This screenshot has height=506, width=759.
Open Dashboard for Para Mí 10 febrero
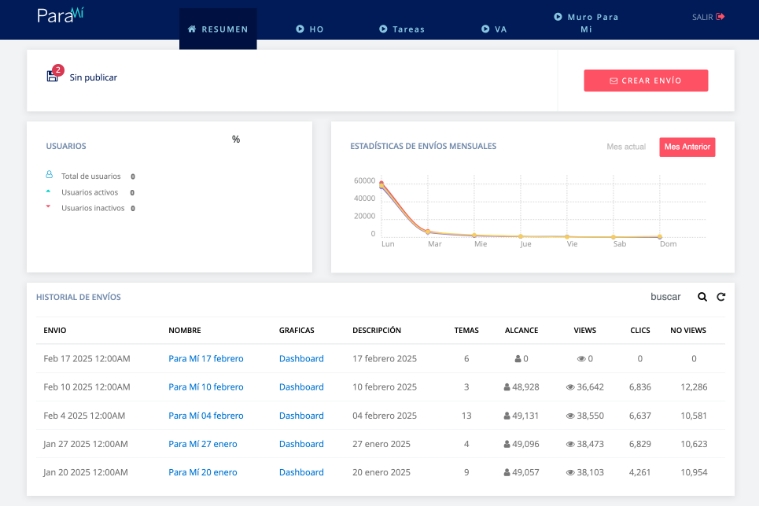coord(301,387)
